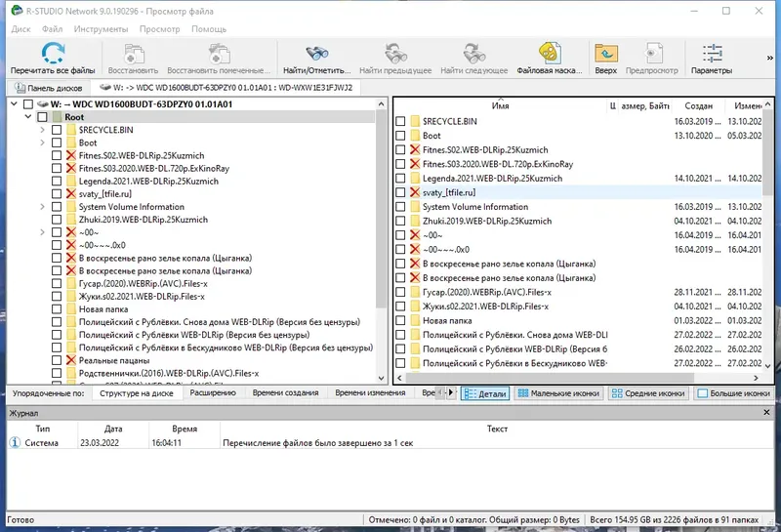781x532 pixels.
Task: Click the info icon in the Журнал row
Action: click(x=15, y=442)
